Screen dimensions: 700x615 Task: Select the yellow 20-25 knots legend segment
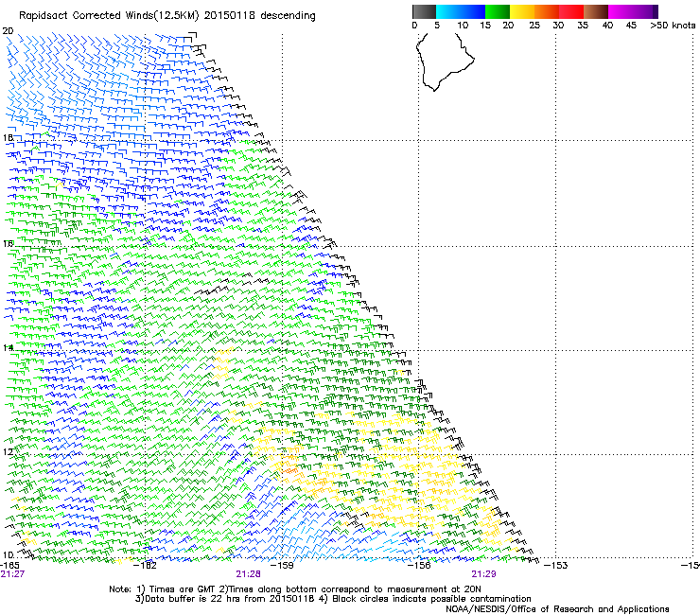pyautogui.click(x=522, y=11)
